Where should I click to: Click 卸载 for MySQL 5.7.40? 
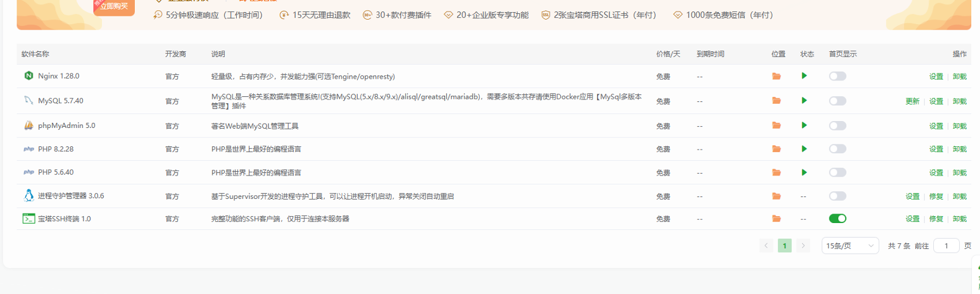(x=960, y=101)
